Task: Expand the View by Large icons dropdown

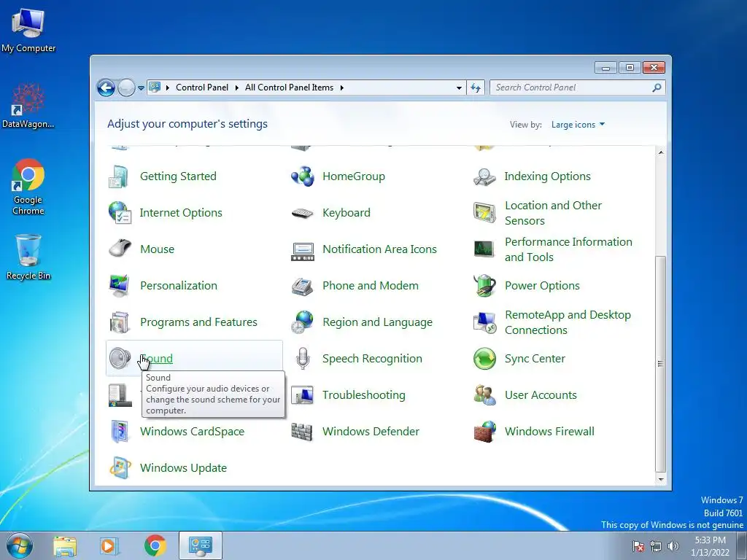Action: click(578, 125)
